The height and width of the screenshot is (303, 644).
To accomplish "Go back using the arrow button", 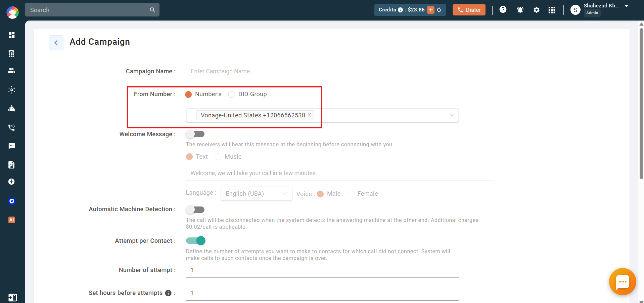I will pyautogui.click(x=56, y=43).
